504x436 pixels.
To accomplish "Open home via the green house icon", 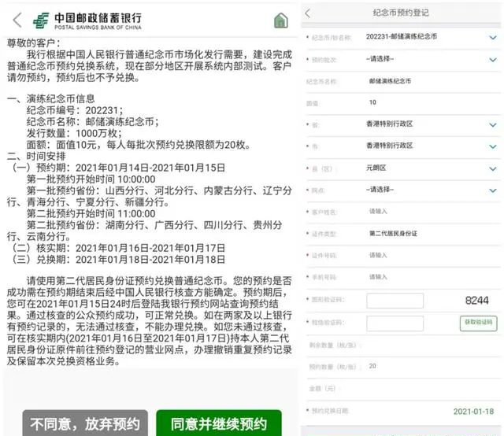I will (280, 20).
